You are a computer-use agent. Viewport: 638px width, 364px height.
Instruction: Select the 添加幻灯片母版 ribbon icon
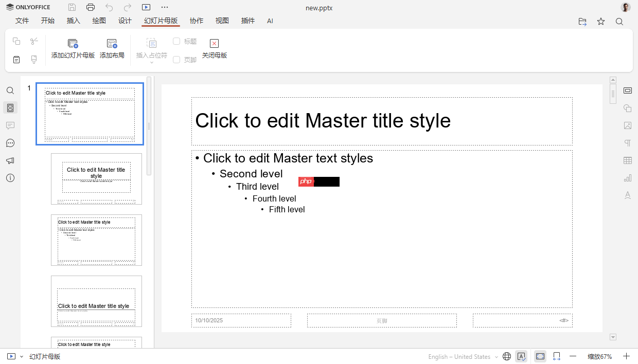point(72,48)
